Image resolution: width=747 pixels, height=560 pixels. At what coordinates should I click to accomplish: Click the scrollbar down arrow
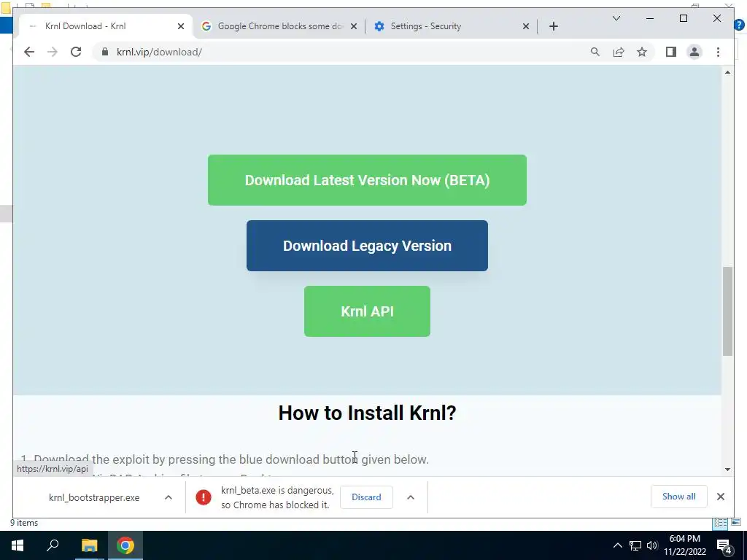click(727, 469)
